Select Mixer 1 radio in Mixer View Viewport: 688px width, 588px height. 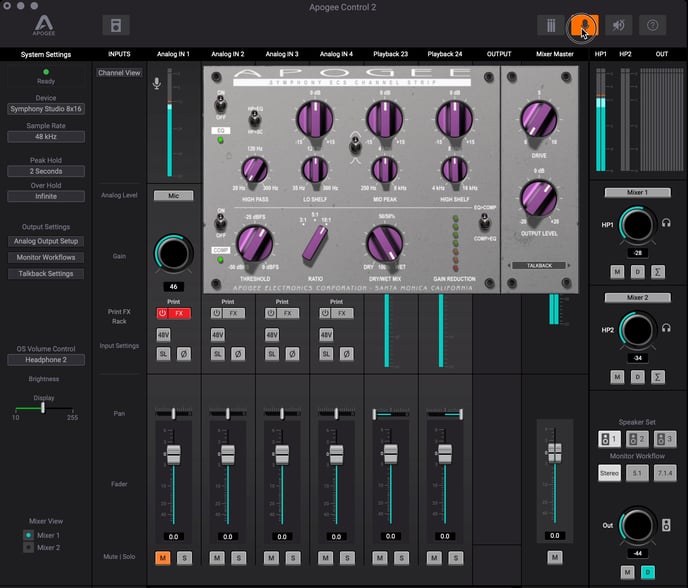tap(29, 535)
